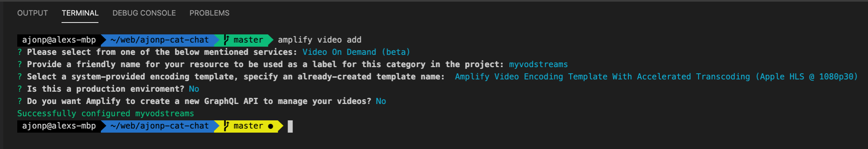Click the question mark before 'Provide a friendly name'
The height and width of the screenshot is (149, 868).
(x=19, y=64)
